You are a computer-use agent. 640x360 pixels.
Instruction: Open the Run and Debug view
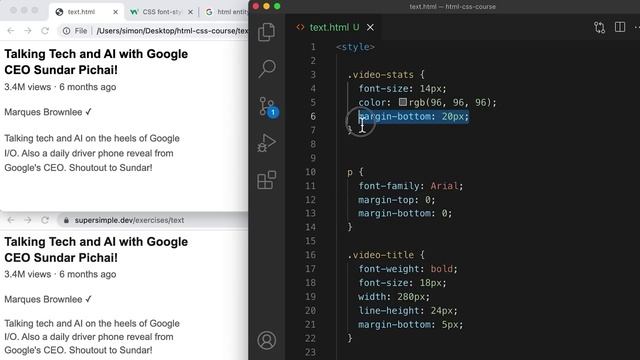(x=267, y=143)
